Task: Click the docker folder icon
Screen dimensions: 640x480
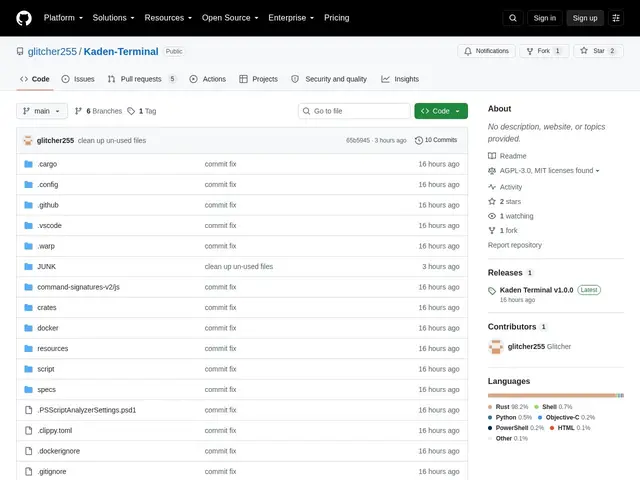Action: 28,328
